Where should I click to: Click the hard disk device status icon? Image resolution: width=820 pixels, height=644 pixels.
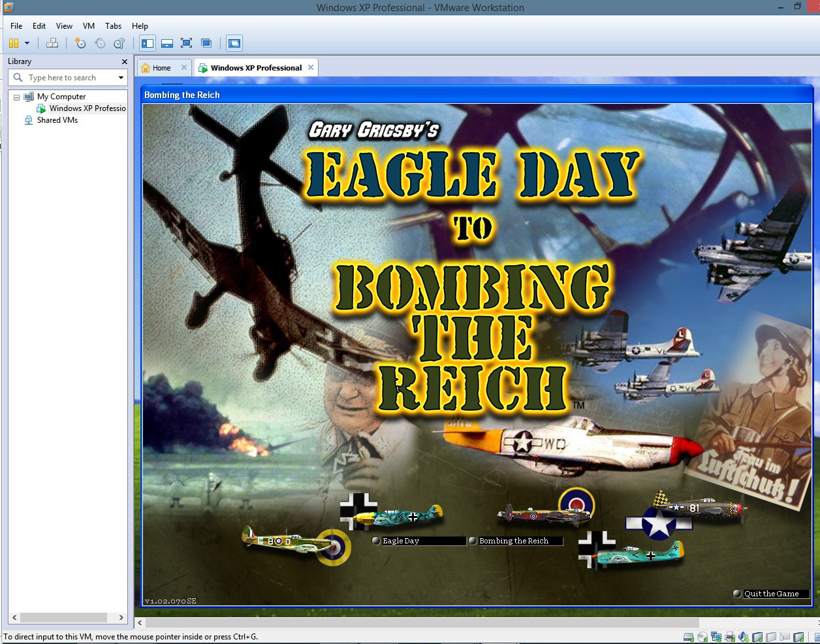point(688,637)
